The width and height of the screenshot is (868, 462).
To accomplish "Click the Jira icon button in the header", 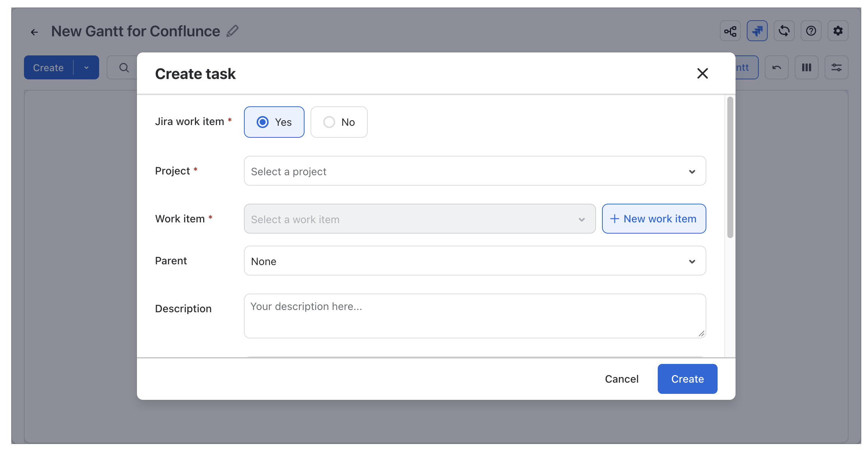I will [x=757, y=31].
